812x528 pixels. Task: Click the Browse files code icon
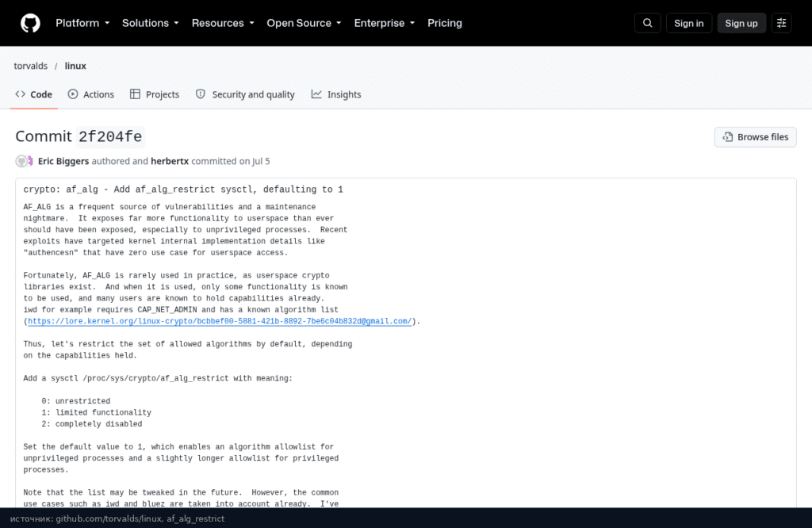(728, 137)
